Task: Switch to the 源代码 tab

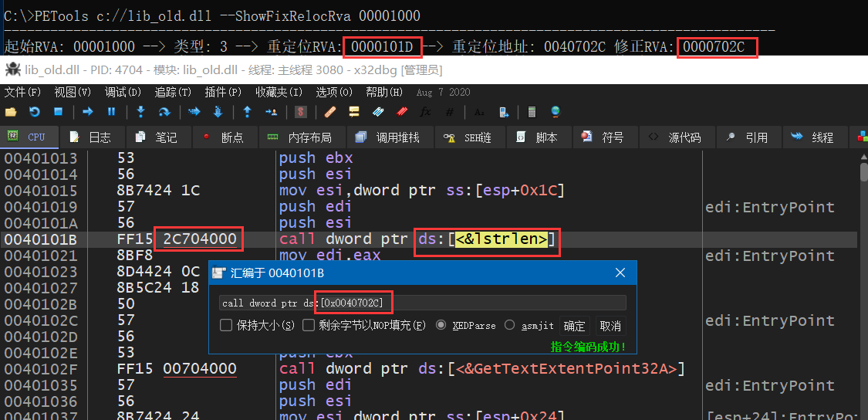Action: click(x=677, y=137)
